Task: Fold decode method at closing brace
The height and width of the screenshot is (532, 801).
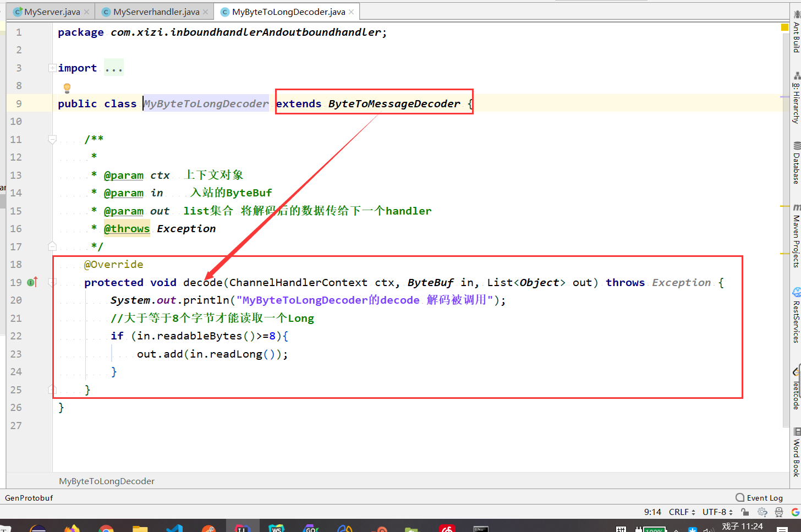Action: coord(52,390)
